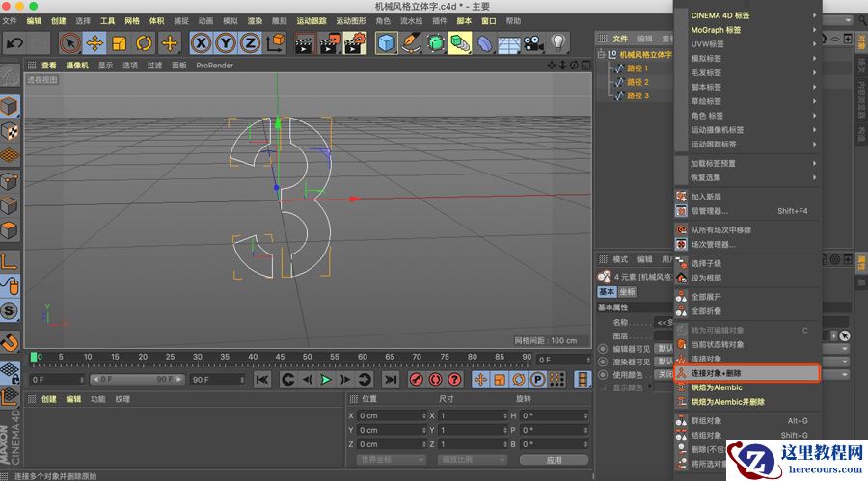Add a Cube primitive object
Image resolution: width=868 pixels, height=481 pixels.
click(387, 43)
